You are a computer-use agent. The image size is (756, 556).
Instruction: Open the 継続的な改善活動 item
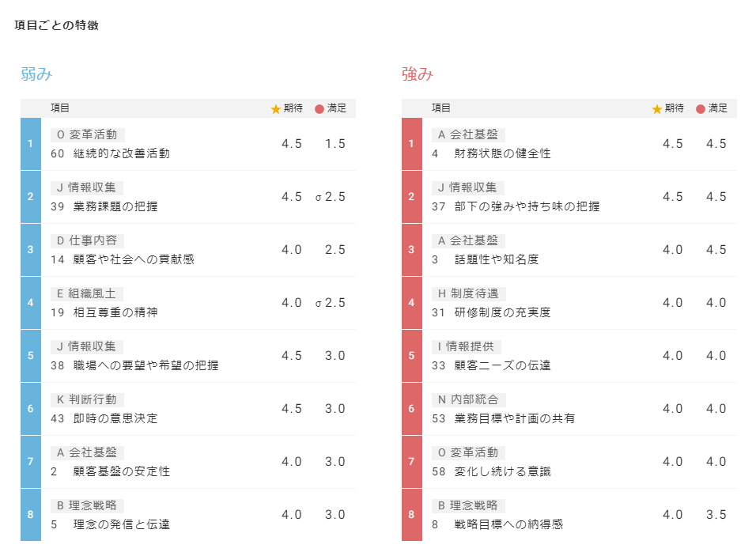click(x=121, y=153)
